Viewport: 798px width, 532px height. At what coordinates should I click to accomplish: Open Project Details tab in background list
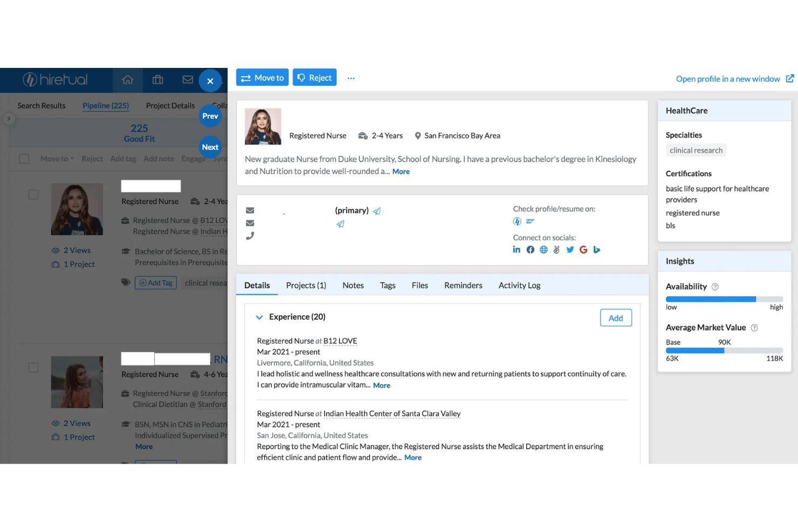170,106
